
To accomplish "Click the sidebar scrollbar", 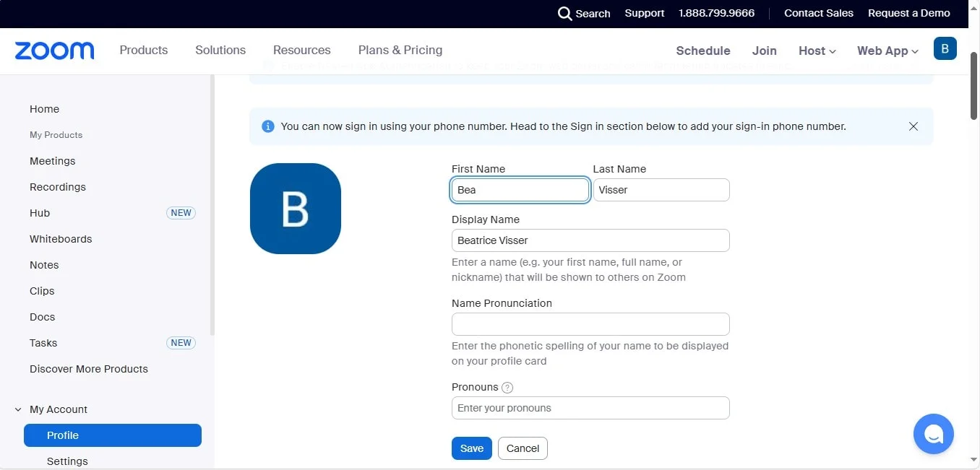I will [x=212, y=206].
